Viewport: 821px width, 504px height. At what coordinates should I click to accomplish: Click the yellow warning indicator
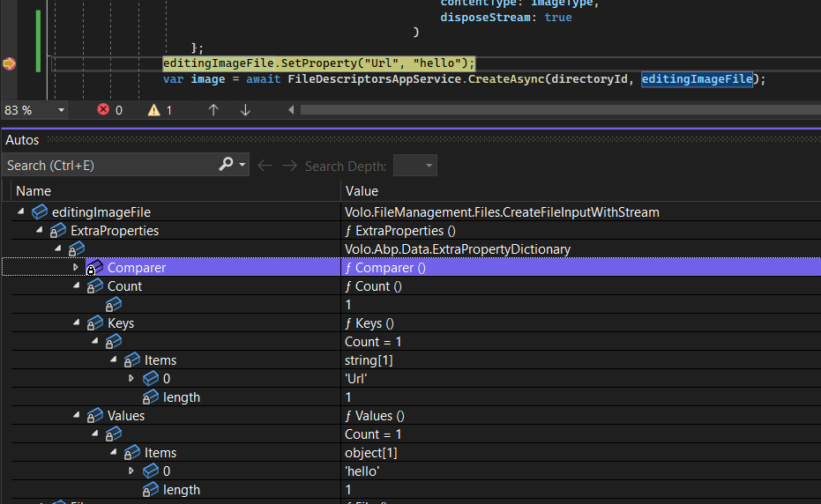(153, 110)
